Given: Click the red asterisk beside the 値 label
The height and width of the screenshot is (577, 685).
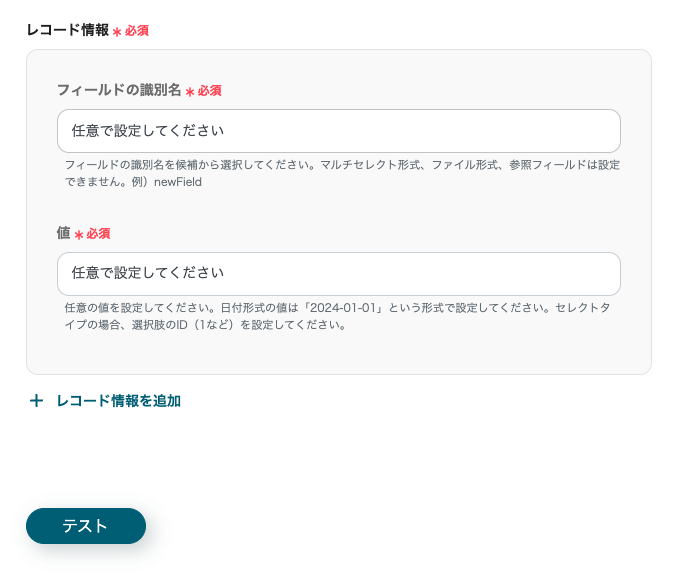Looking at the screenshot, I should click(79, 235).
